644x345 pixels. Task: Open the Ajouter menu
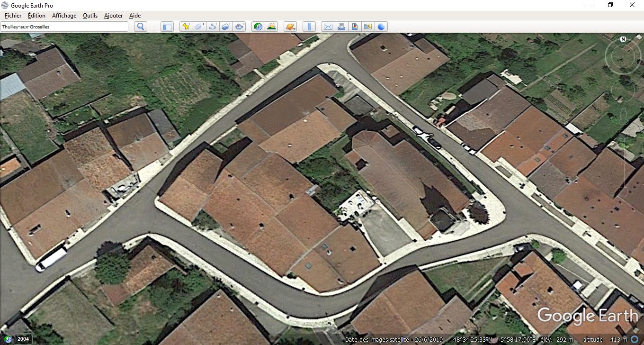click(x=113, y=16)
